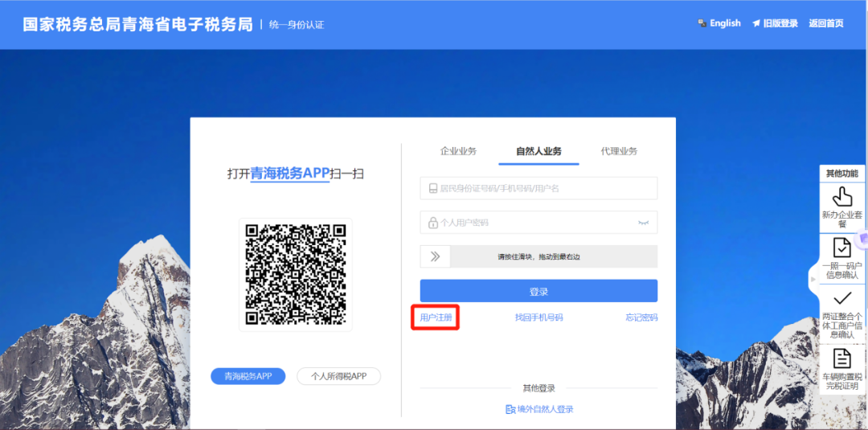This screenshot has height=430, width=868.
Task: Click the 国家税务总局青海省电子税务局 title
Action: 138,24
